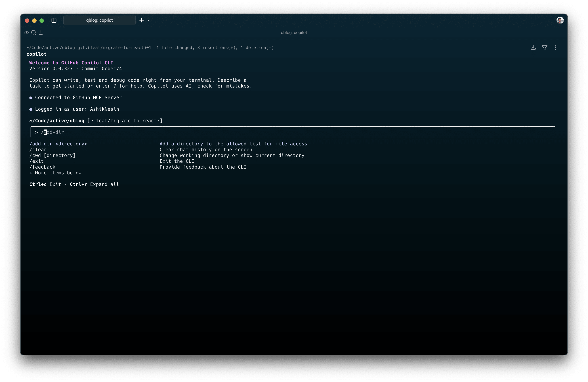Open the search magnifier icon
The image size is (588, 382).
tap(34, 33)
